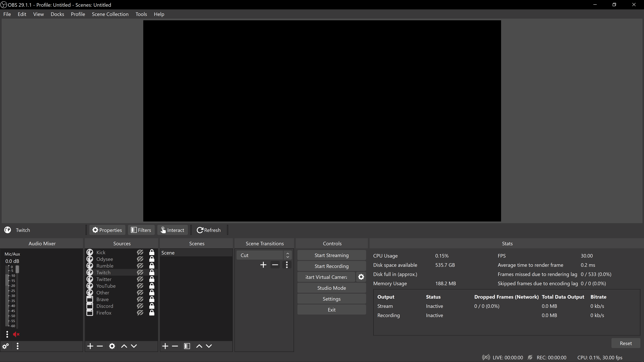Click the Kick browser source globe icon

[90, 252]
